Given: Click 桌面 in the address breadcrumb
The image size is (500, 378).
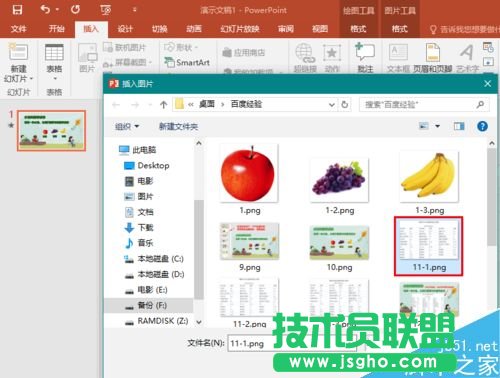Looking at the screenshot, I should tap(207, 104).
